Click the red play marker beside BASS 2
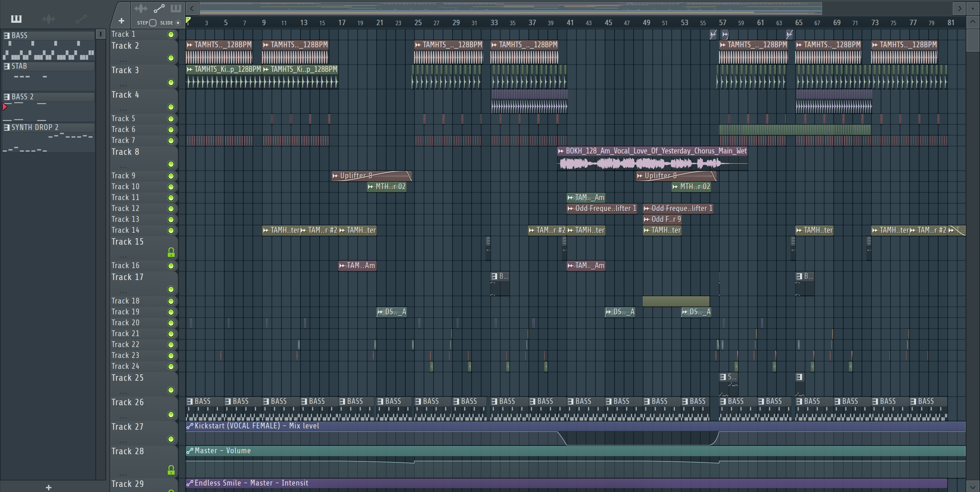The image size is (980, 492). pos(4,107)
